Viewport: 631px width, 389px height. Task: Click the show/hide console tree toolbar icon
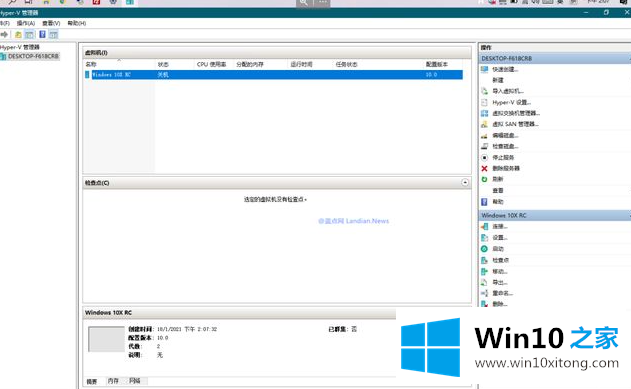click(30, 35)
